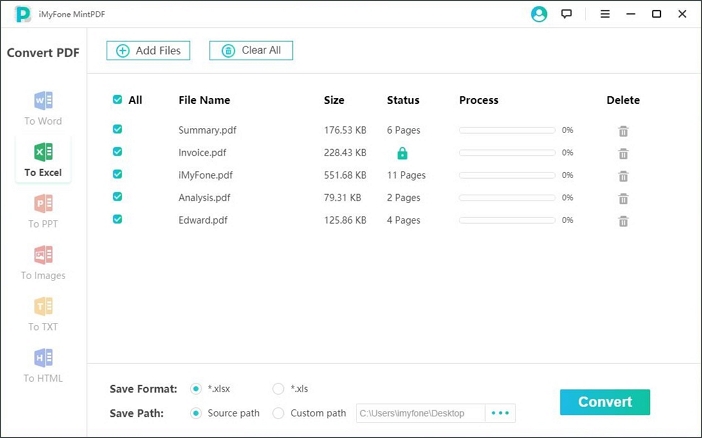Image resolution: width=702 pixels, height=438 pixels.
Task: Switch to the To Word conversion
Action: (x=43, y=109)
